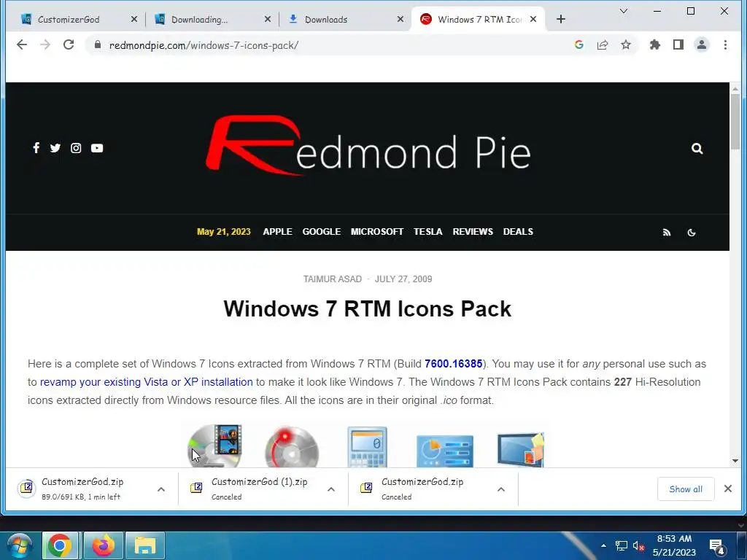Open the Chrome profile avatar
This screenshot has width=747, height=560.
tap(702, 44)
